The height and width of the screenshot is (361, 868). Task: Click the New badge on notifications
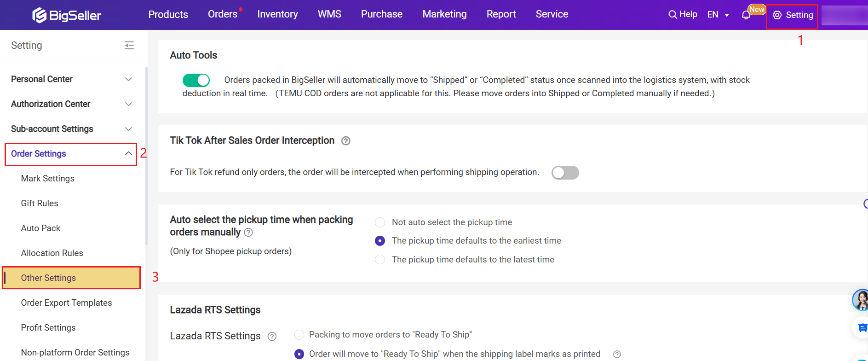coord(757,9)
